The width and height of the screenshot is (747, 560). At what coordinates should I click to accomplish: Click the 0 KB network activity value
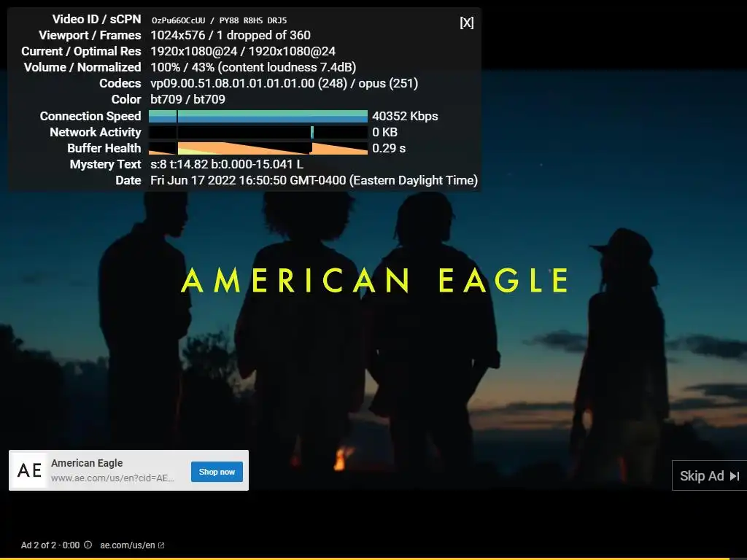coord(384,132)
